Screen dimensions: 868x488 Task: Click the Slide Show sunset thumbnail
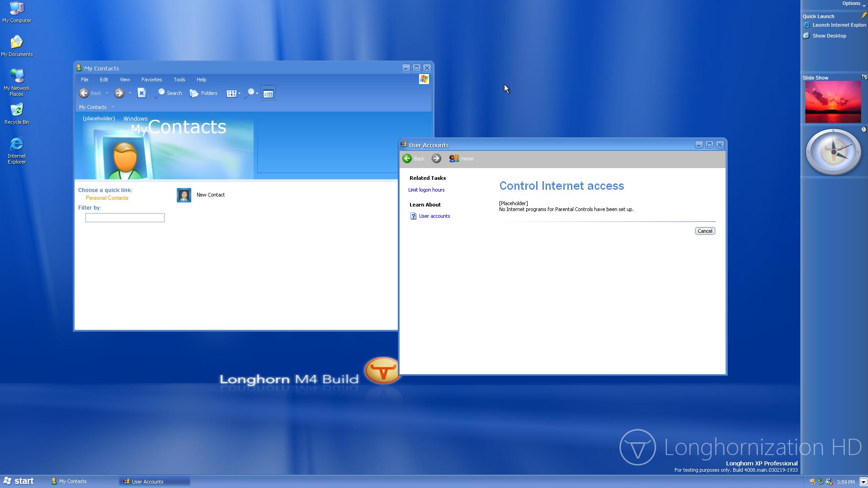tap(833, 102)
